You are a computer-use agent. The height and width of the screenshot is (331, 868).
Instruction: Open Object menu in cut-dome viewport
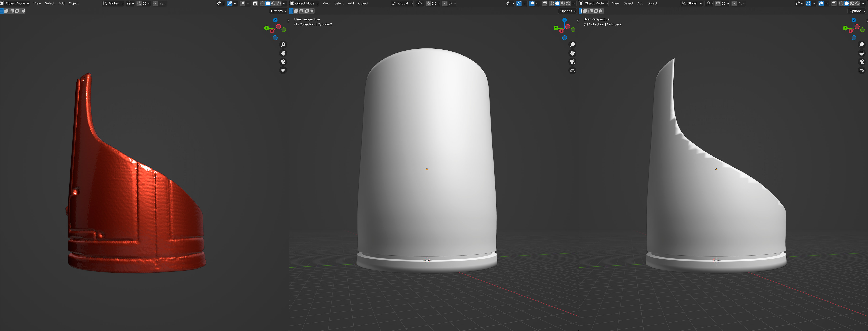652,3
